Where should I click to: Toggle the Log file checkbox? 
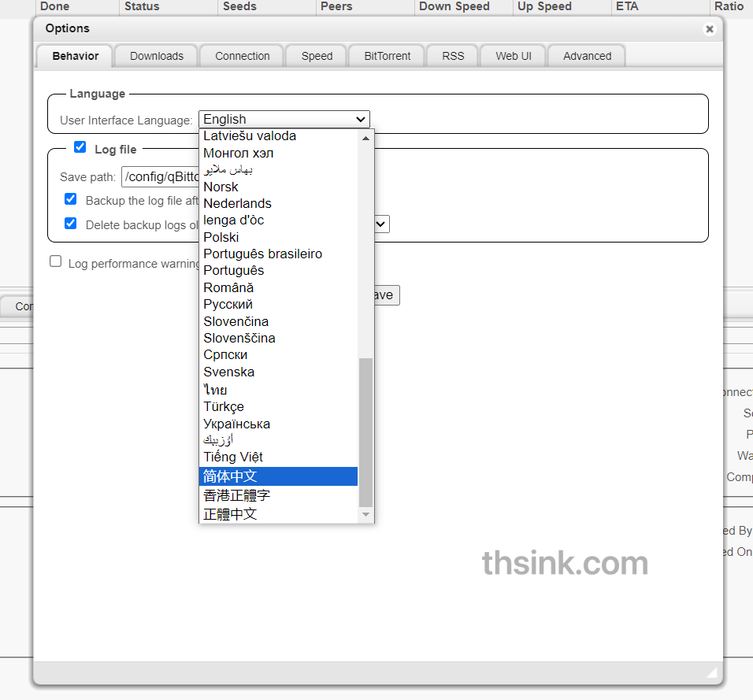click(80, 147)
